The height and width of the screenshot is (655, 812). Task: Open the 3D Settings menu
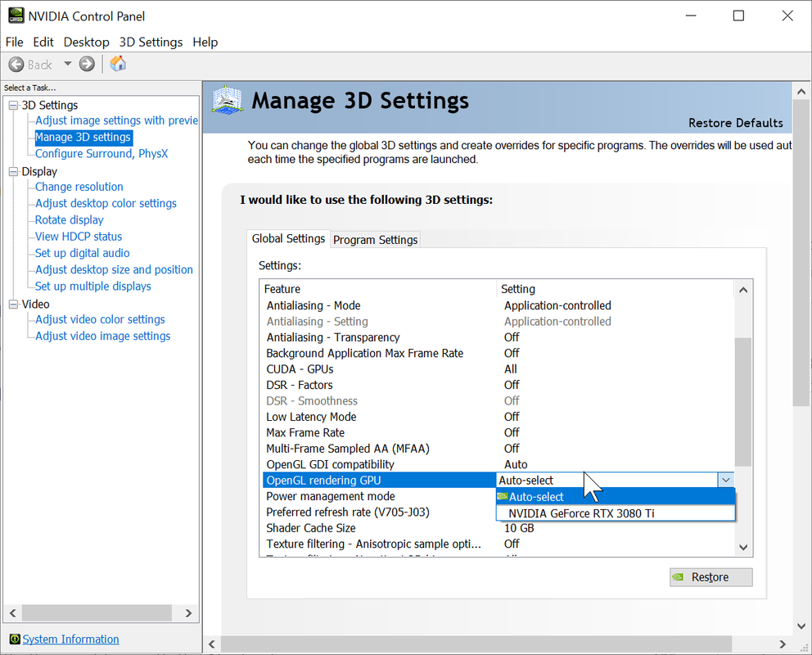pos(151,42)
